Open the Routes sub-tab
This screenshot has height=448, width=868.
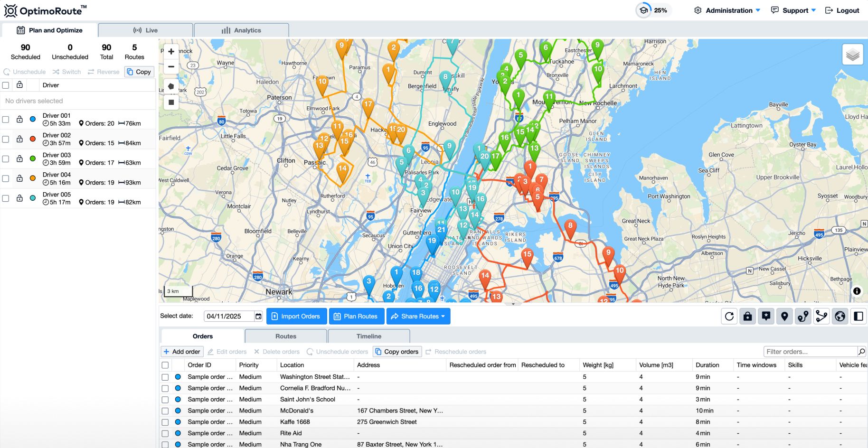coord(286,336)
